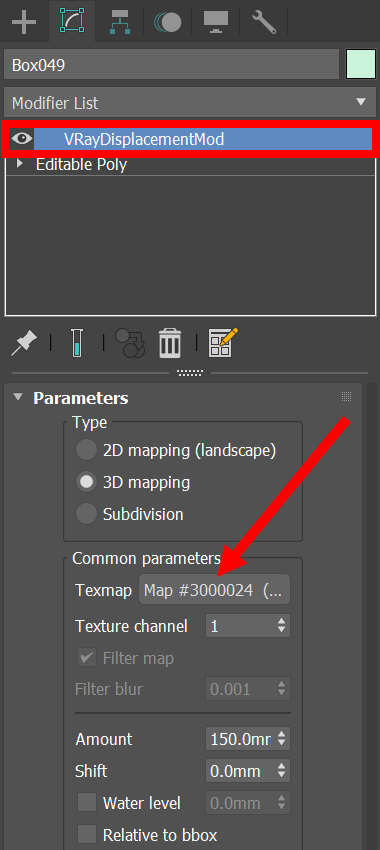Select 2D mapping (landscape) radio button

click(x=86, y=450)
